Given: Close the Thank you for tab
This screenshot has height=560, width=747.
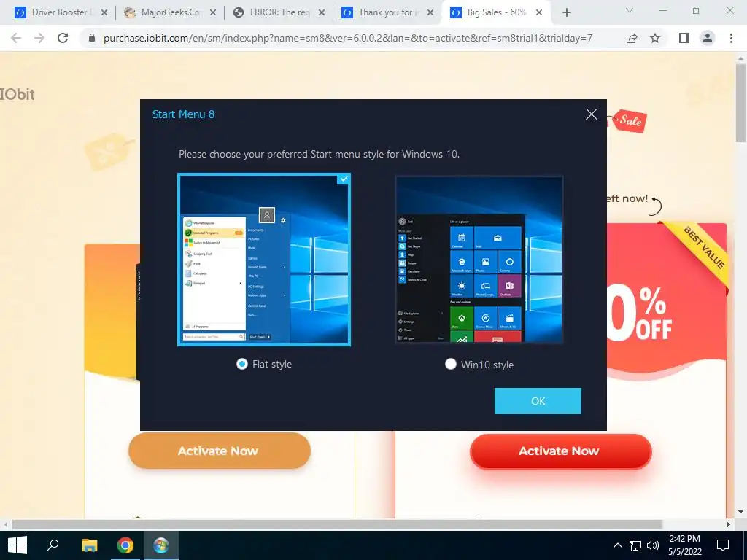Looking at the screenshot, I should [430, 13].
